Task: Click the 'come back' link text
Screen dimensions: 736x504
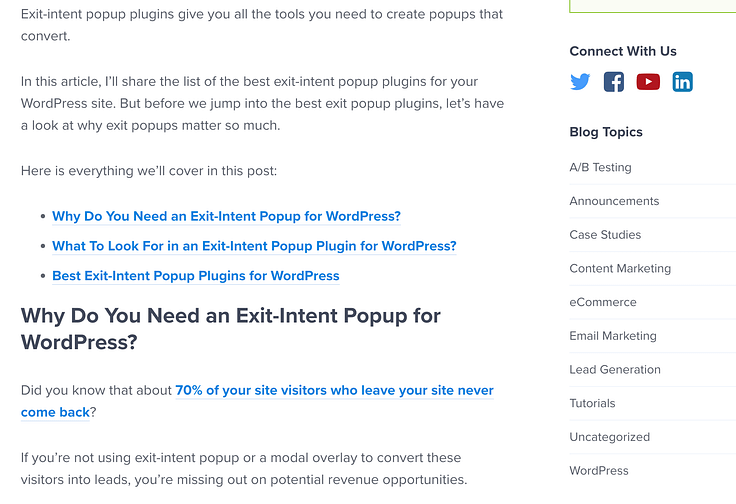Action: click(55, 412)
